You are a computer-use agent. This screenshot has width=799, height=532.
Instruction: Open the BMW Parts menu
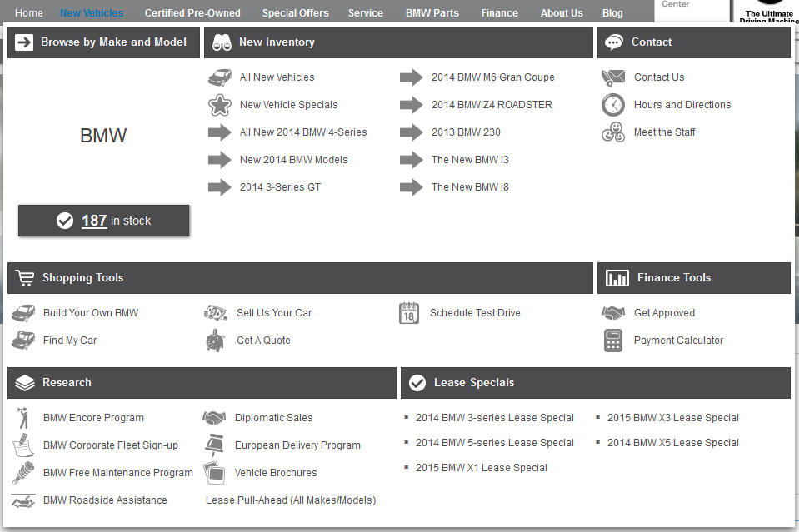[432, 13]
